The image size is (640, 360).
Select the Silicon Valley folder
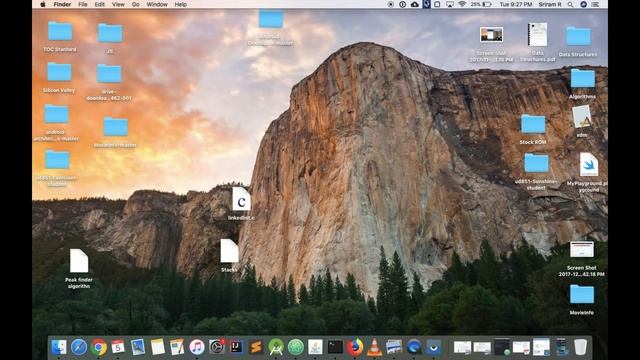tap(59, 72)
